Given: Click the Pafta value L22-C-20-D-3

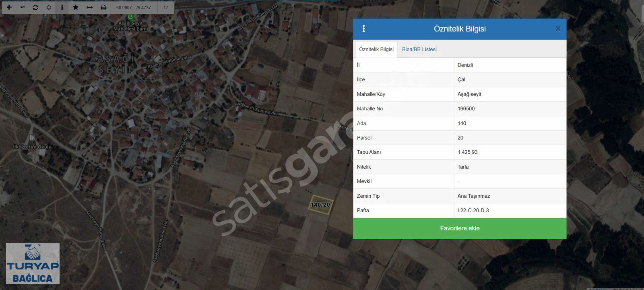Looking at the screenshot, I should point(473,211).
